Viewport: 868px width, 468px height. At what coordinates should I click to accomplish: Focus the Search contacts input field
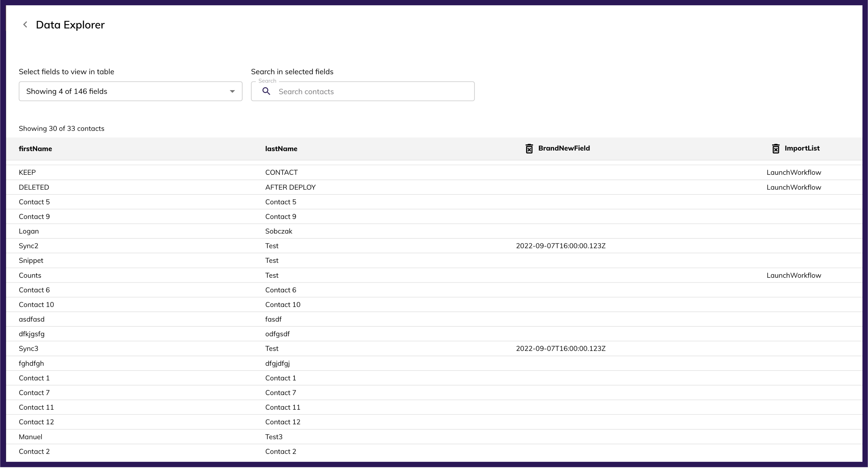point(371,92)
